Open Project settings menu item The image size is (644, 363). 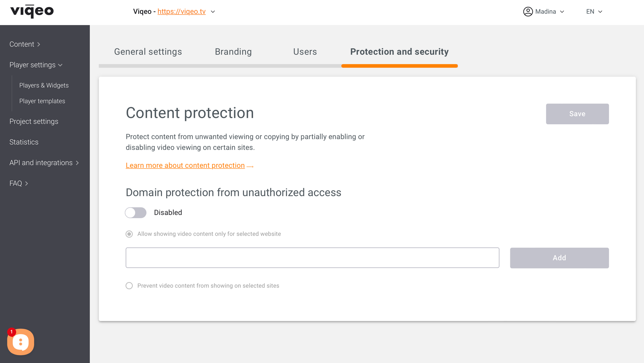coord(33,121)
